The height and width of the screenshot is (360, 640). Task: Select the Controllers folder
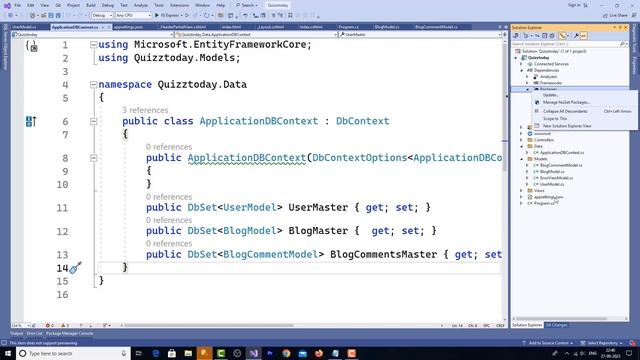tap(544, 140)
